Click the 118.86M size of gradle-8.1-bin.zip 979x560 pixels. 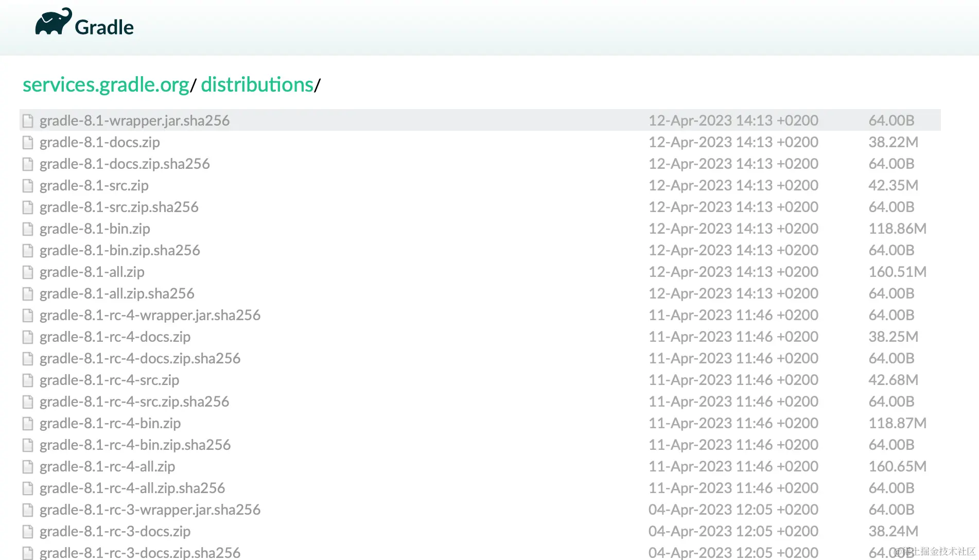click(898, 229)
